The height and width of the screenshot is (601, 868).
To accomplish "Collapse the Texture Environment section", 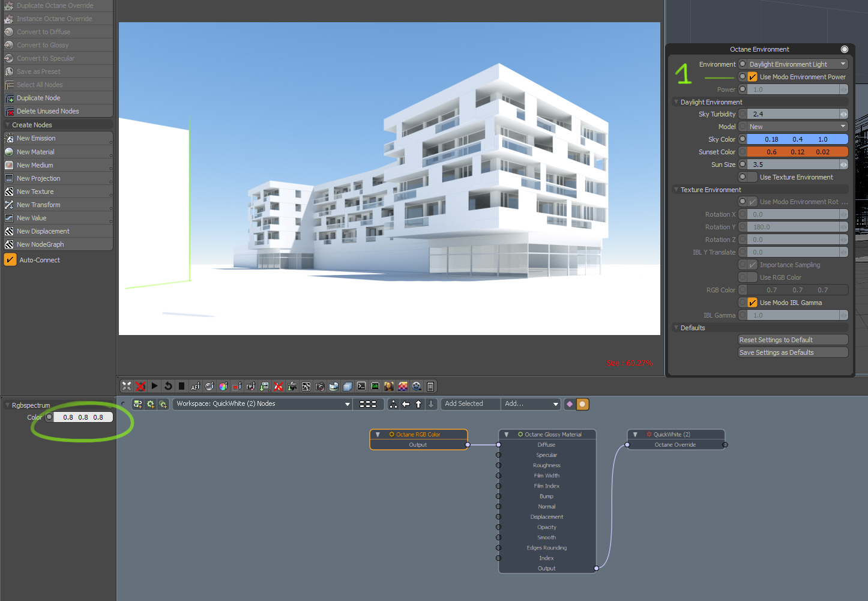I will click(x=676, y=190).
